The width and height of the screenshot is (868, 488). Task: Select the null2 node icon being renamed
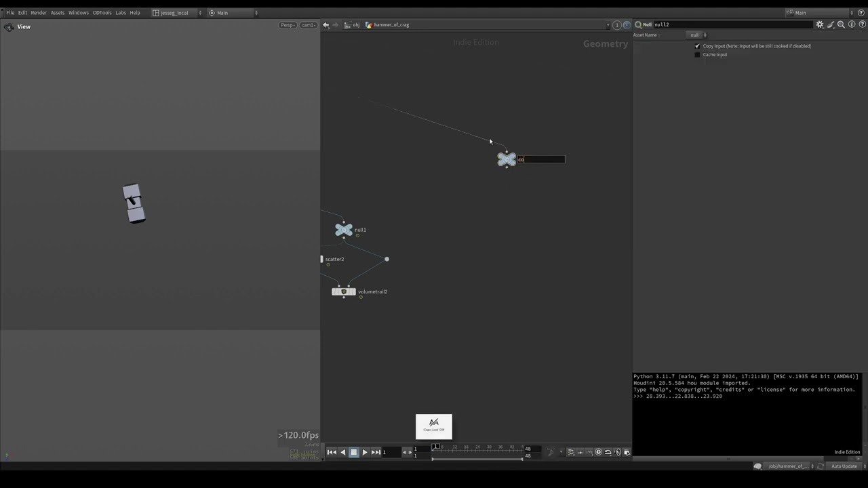(507, 159)
